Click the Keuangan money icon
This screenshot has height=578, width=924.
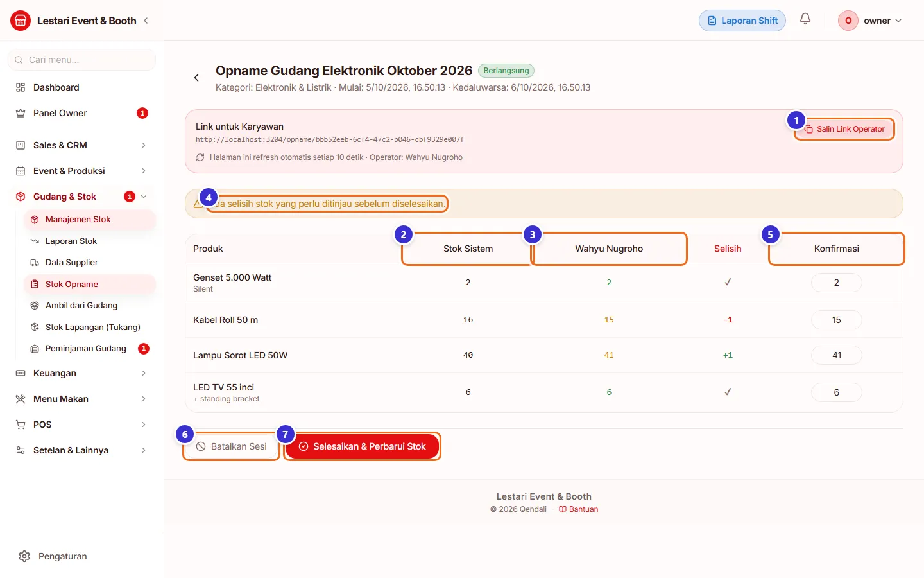(21, 373)
